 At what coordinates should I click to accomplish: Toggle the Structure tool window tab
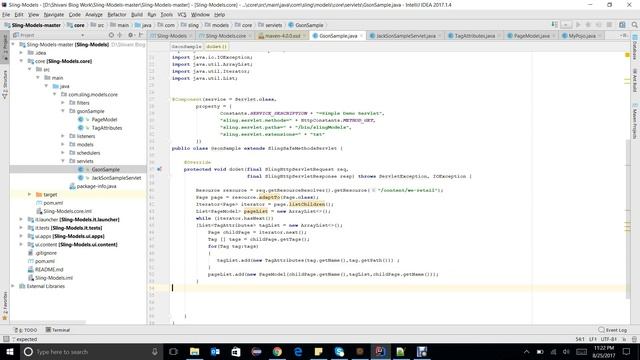[5, 84]
